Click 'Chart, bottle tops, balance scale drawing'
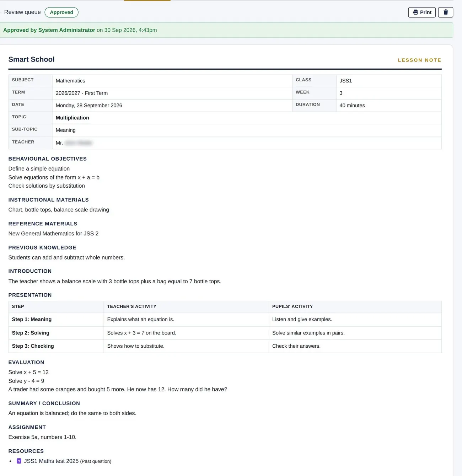The image size is (462, 476). pos(59,210)
